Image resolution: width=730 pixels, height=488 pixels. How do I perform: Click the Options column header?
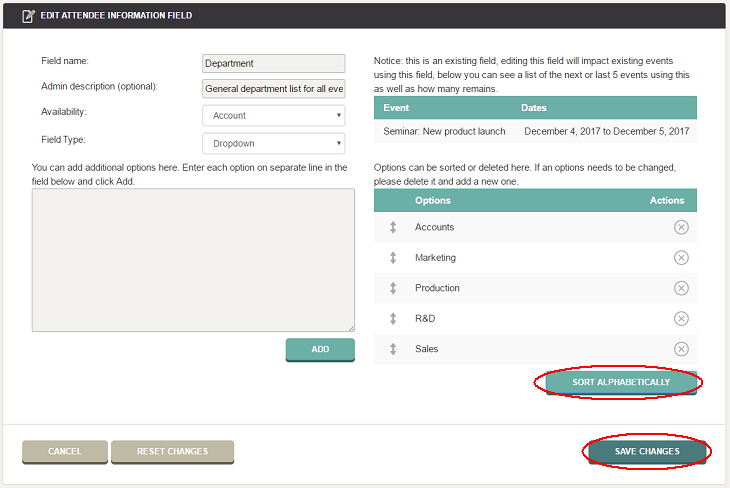(x=433, y=201)
